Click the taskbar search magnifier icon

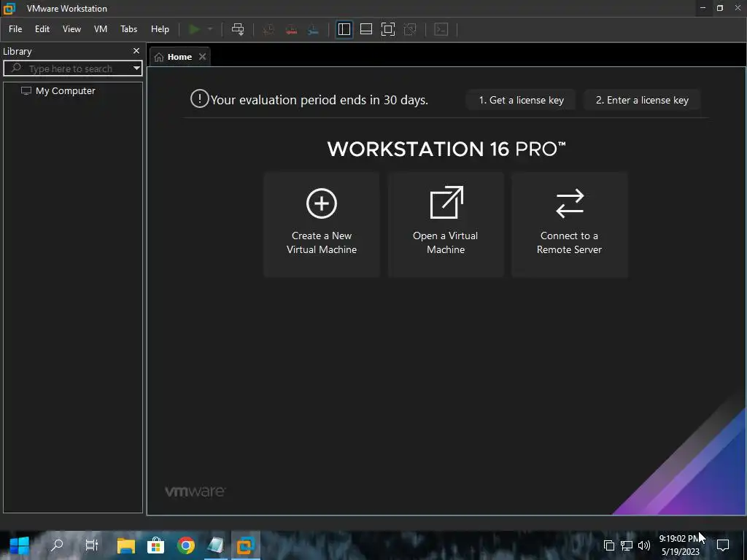point(57,545)
